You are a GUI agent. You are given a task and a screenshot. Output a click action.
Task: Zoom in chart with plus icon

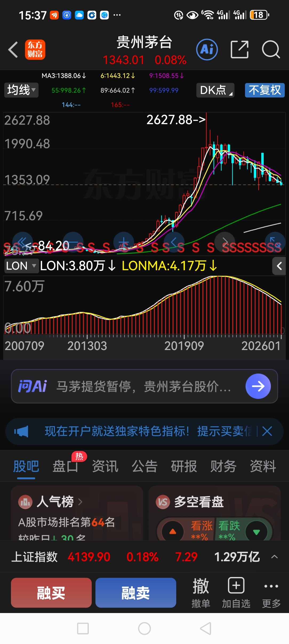click(124, 242)
